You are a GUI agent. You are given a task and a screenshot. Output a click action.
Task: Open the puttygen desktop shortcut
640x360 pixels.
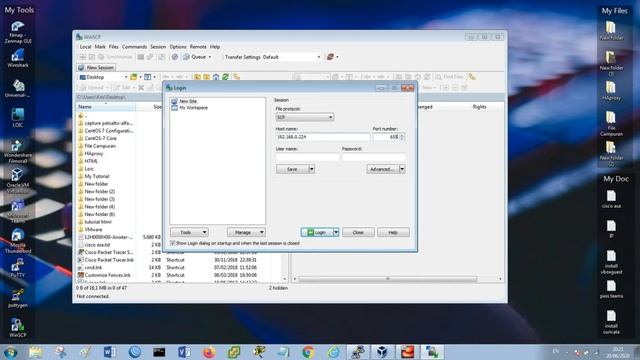coord(18,298)
